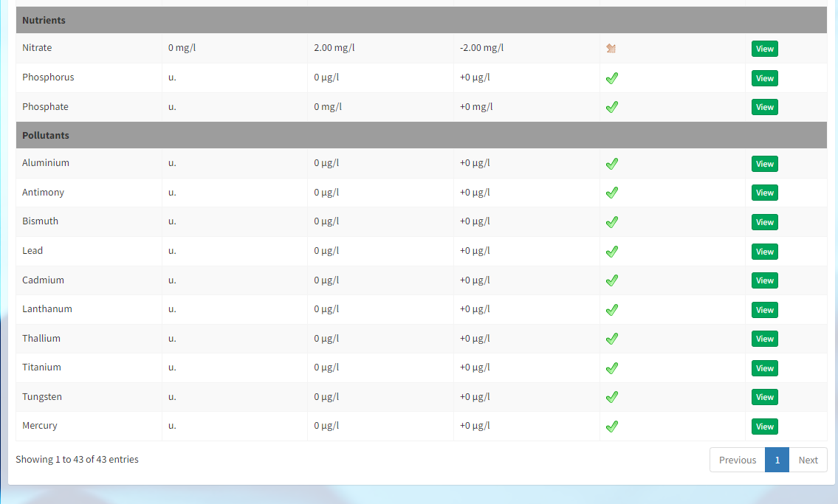
Task: Open the View button for Phosphate
Action: (764, 107)
